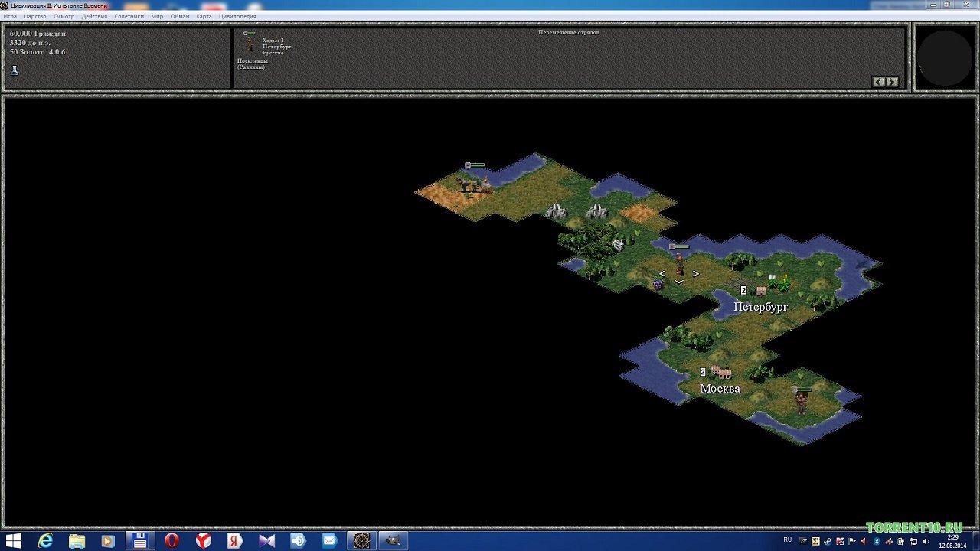Open Opera browser from taskbar
Image resolution: width=980 pixels, height=551 pixels.
coord(171,540)
